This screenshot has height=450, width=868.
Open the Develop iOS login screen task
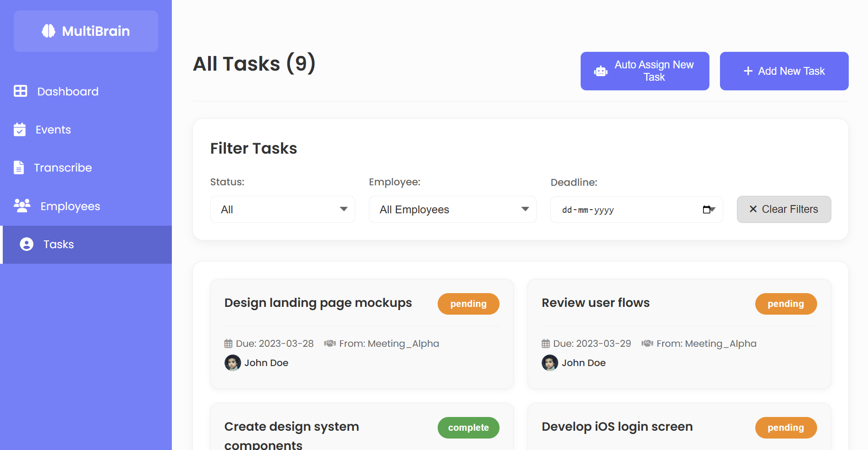[x=617, y=427]
